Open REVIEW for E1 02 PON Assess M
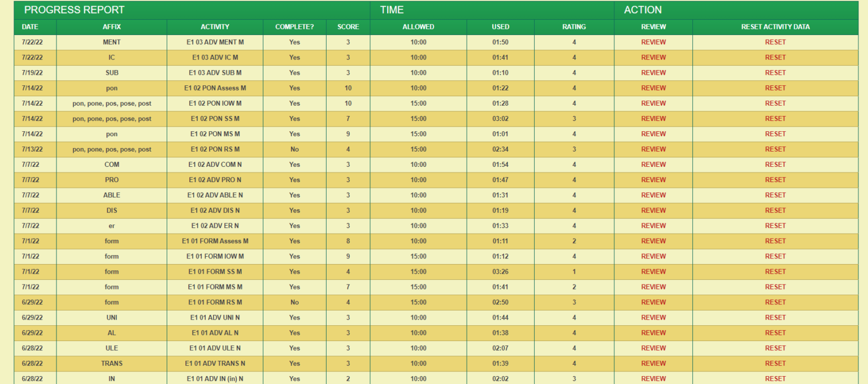 [x=653, y=88]
